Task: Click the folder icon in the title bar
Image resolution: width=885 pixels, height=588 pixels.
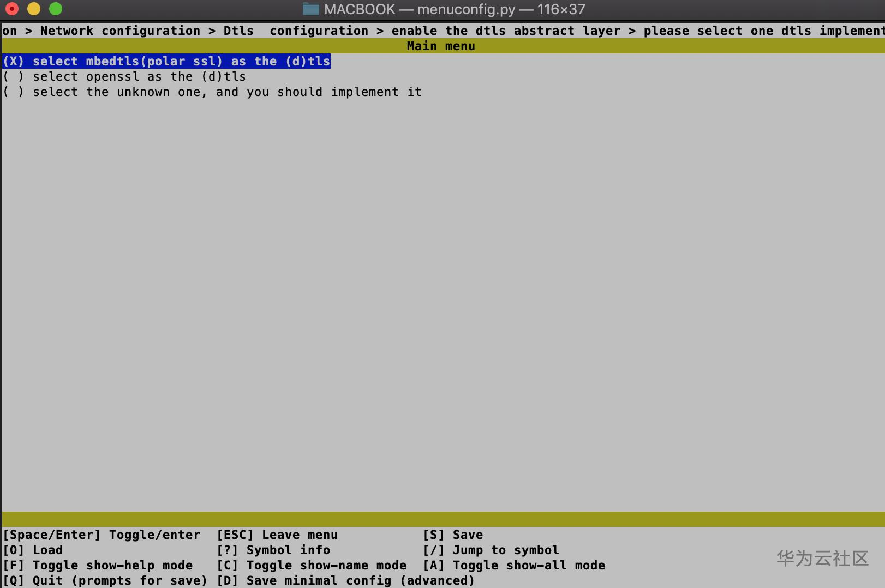Action: point(310,9)
